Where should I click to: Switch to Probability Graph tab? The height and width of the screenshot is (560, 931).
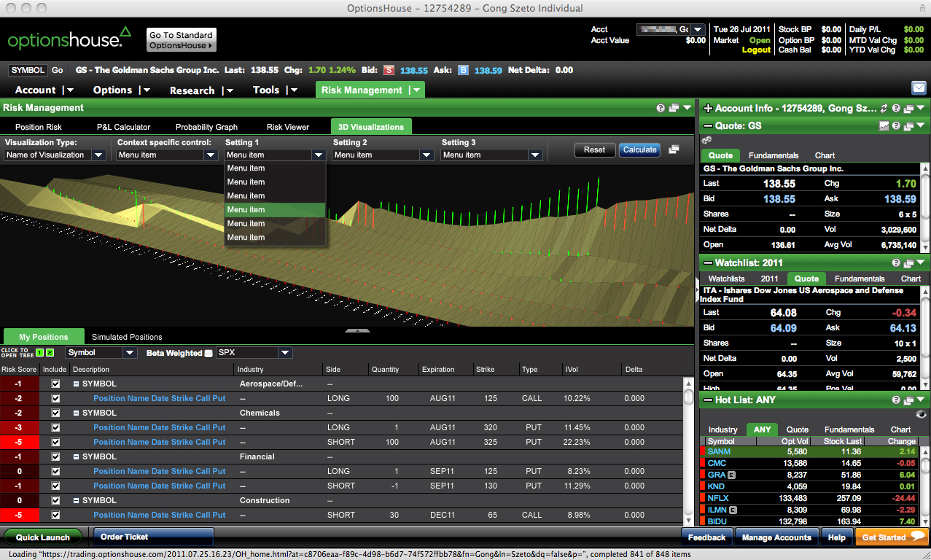[206, 127]
